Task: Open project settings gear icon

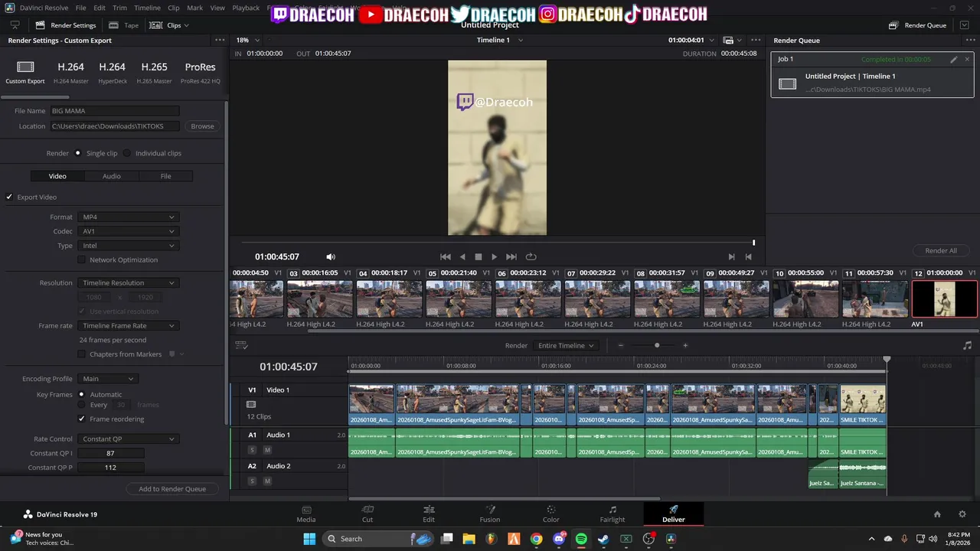Action: [962, 514]
